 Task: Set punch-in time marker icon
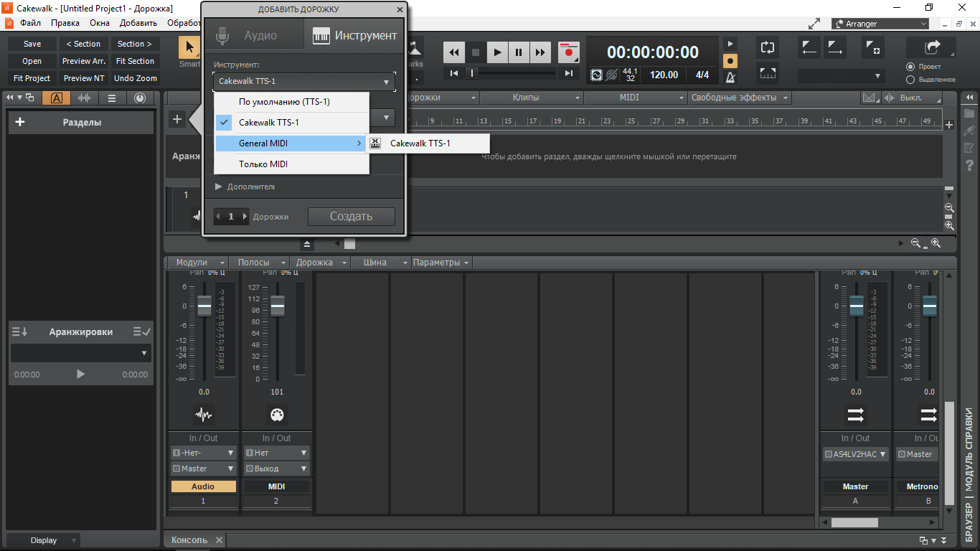point(809,48)
